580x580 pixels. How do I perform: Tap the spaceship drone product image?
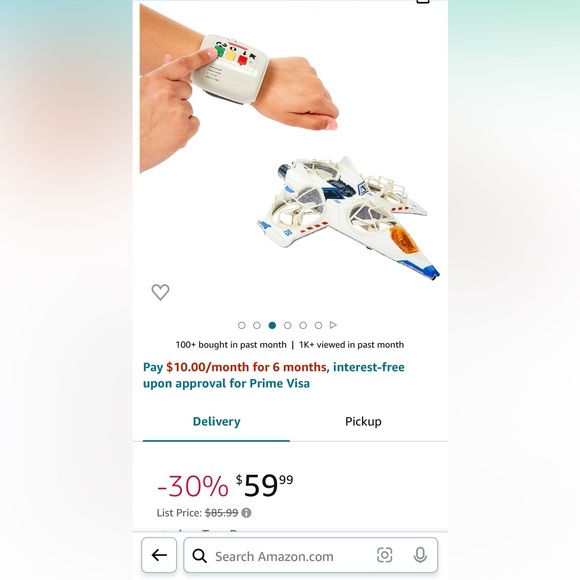(x=348, y=218)
